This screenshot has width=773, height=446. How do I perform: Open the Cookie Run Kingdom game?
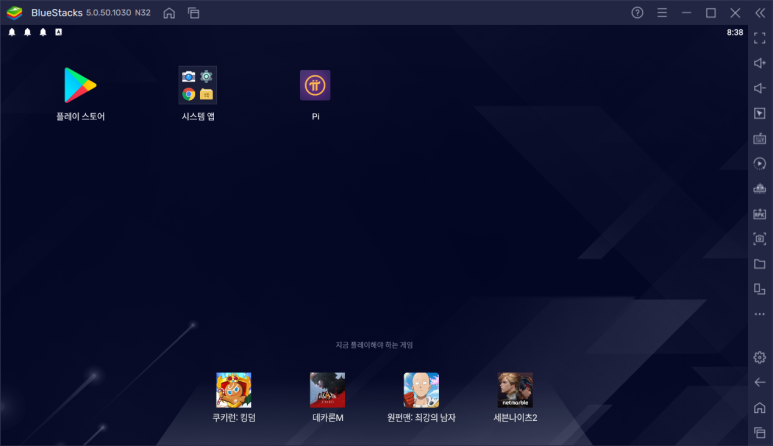[x=234, y=390]
